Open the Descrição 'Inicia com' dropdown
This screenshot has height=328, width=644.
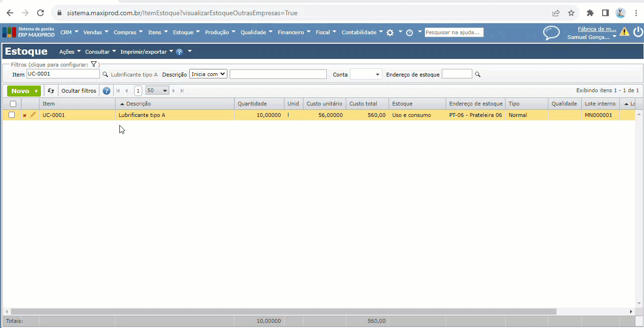click(x=208, y=74)
